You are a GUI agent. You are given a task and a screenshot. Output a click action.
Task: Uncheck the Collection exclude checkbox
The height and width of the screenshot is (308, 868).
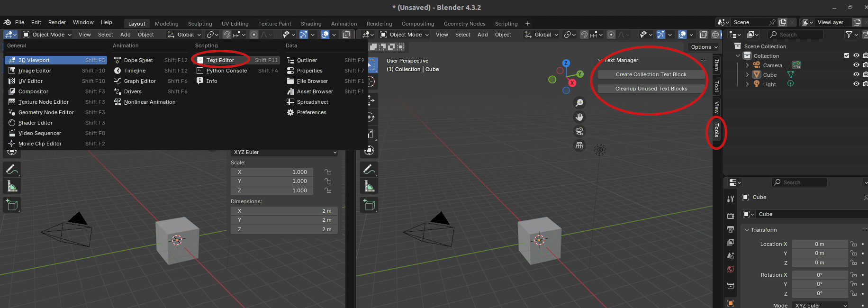(x=847, y=55)
